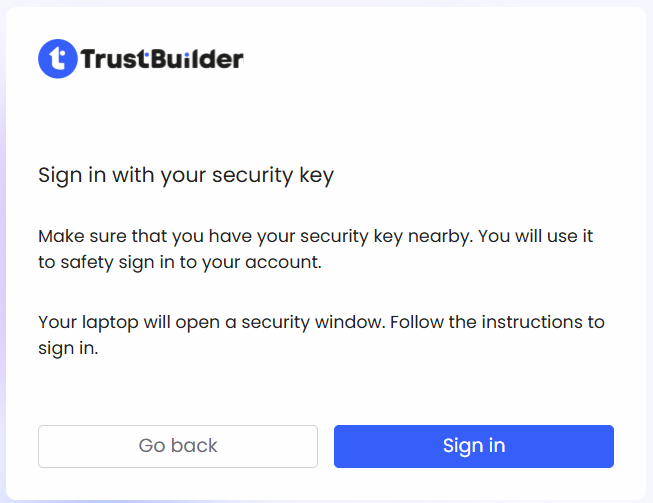Click the white 't' inside the blue logo
The width and height of the screenshot is (653, 503).
[x=58, y=59]
